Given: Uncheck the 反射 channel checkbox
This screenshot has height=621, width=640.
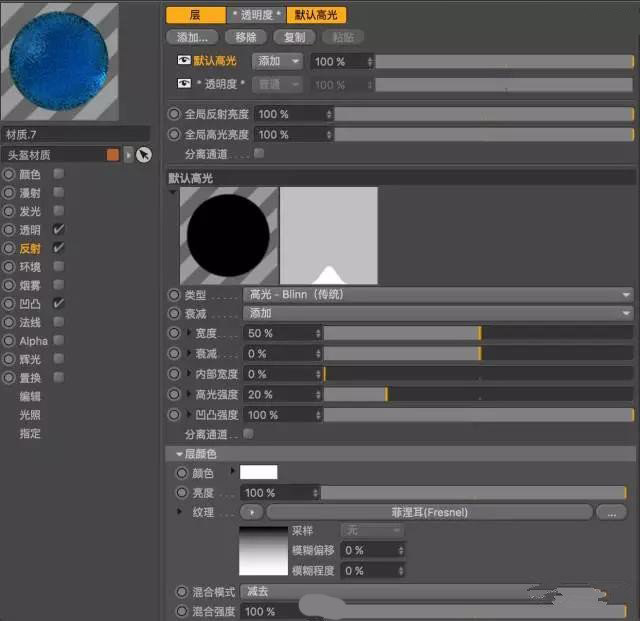Looking at the screenshot, I should point(59,247).
